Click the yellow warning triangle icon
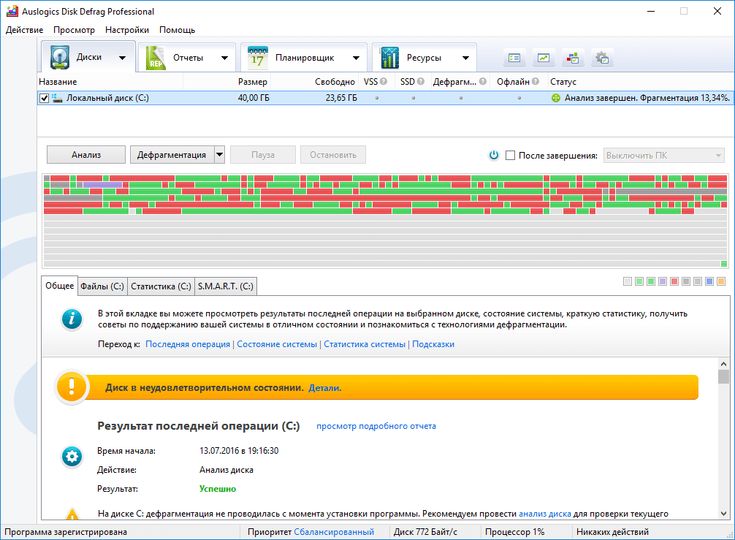The width and height of the screenshot is (735, 540). [x=72, y=515]
